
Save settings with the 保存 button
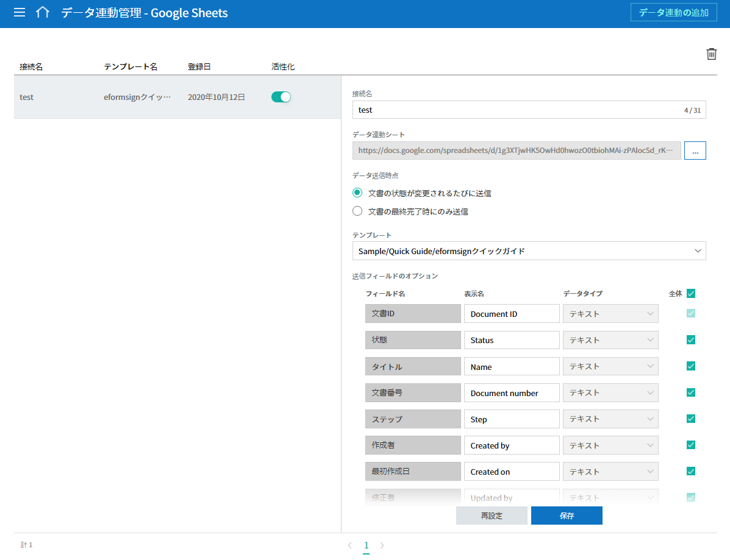567,516
